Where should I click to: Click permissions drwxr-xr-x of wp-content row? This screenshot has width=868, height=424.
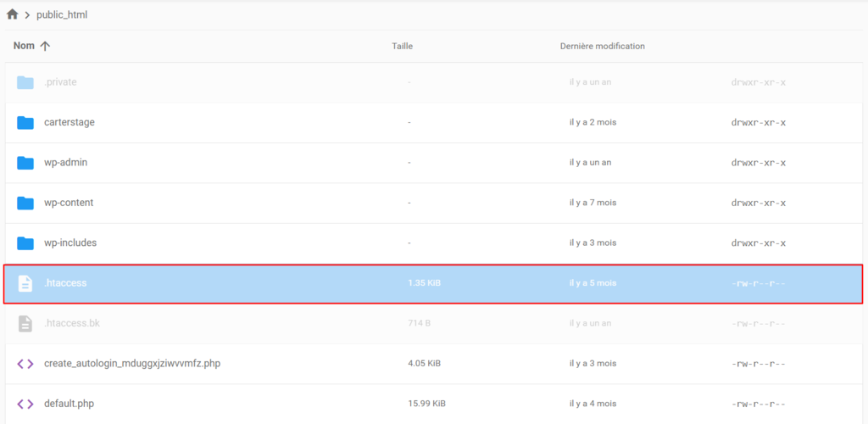[x=759, y=204]
